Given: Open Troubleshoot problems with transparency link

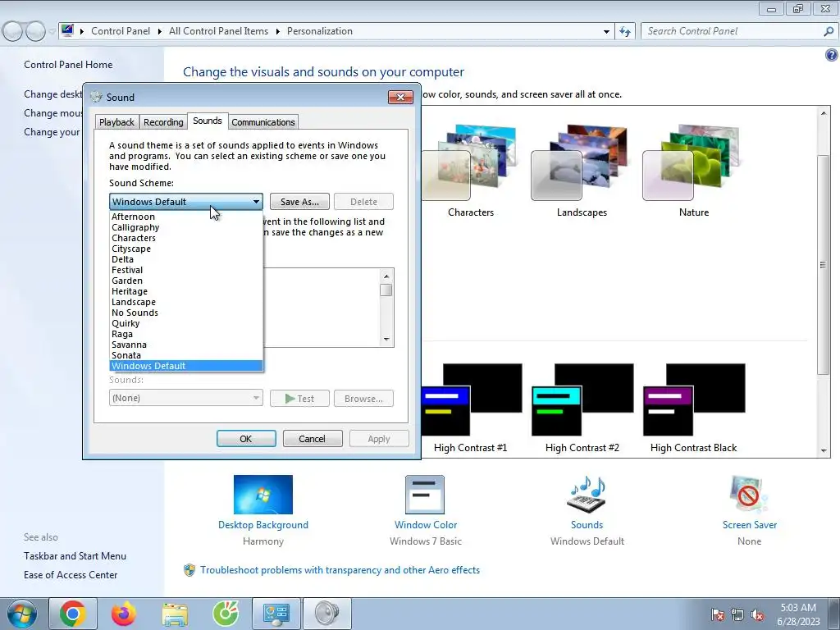Looking at the screenshot, I should pos(340,570).
